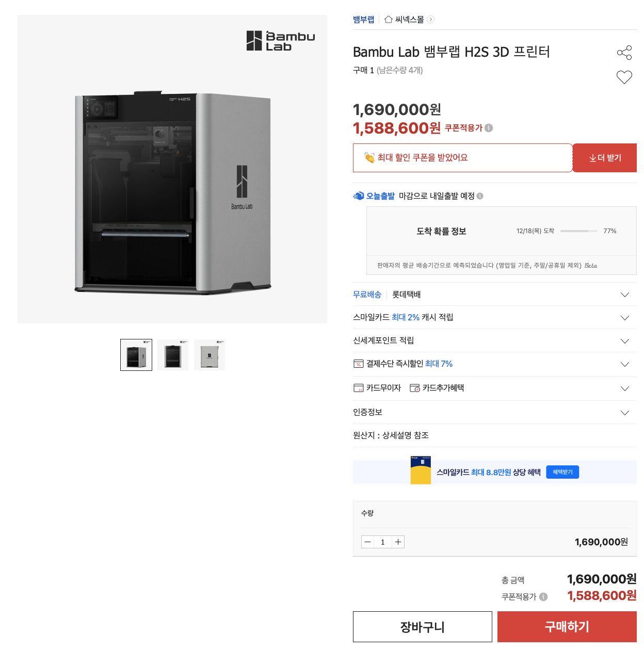Click home icon next to 씨넥스몰
The height and width of the screenshot is (651, 644).
pyautogui.click(x=389, y=20)
